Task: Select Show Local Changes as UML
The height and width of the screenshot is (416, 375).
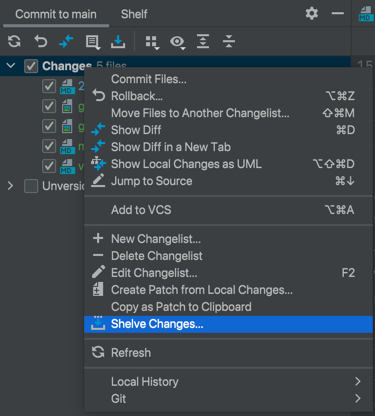Action: [228, 164]
